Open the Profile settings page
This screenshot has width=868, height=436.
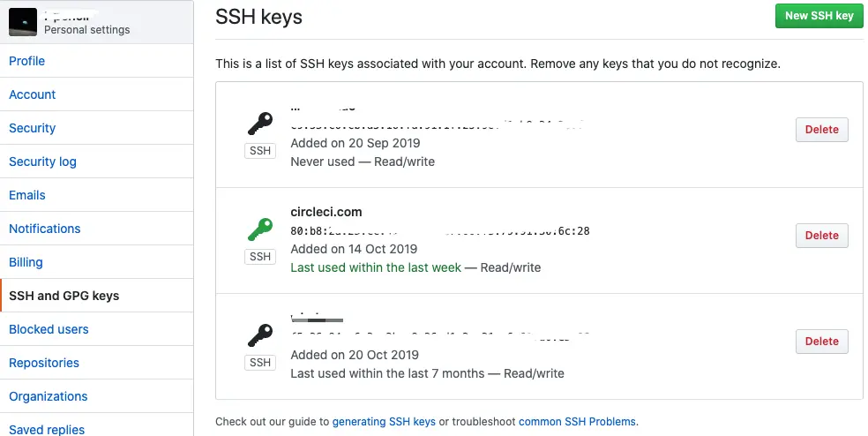click(x=27, y=61)
